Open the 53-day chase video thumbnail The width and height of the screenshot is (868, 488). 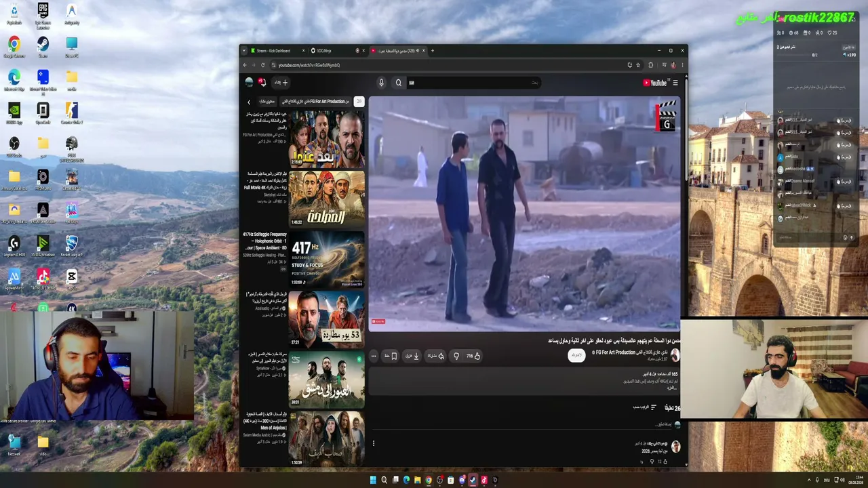[327, 319]
